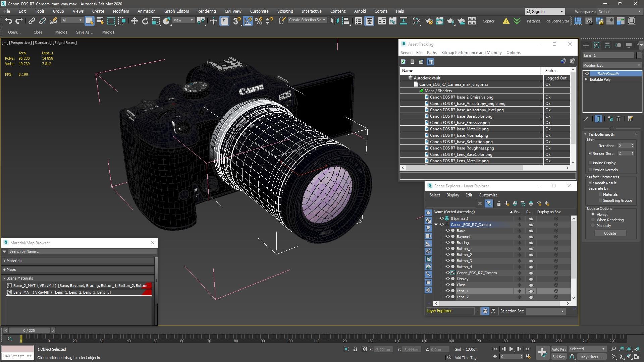Toggle the Percent Snap icon
The width and height of the screenshot is (644, 362).
(259, 21)
